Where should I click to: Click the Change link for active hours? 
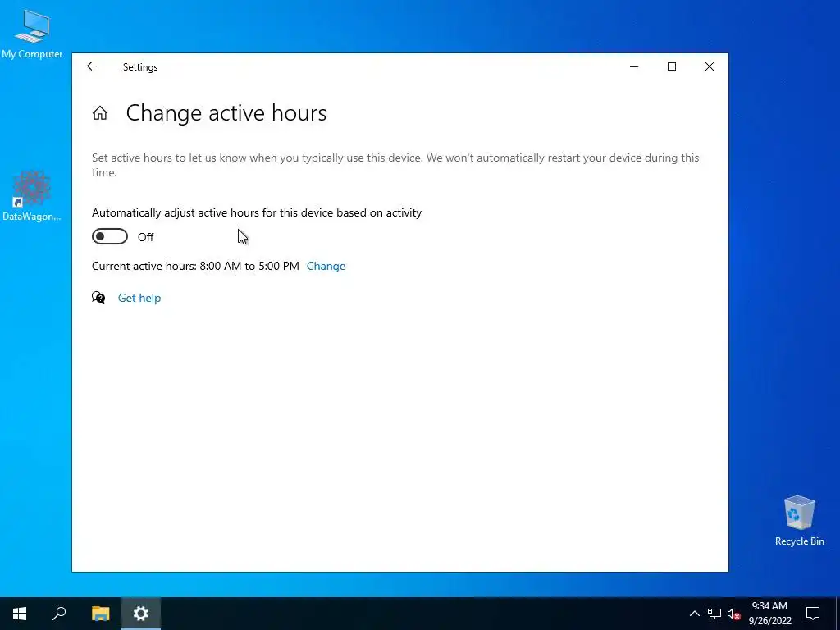(326, 267)
